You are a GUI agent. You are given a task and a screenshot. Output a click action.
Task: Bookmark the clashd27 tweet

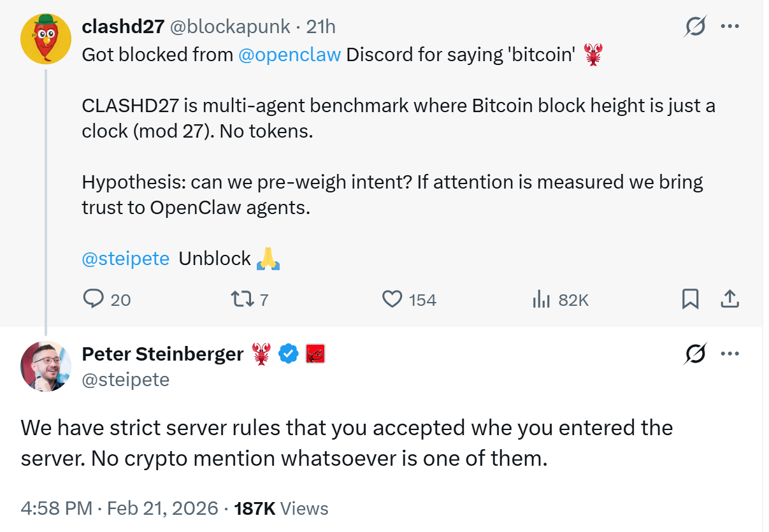tap(690, 299)
